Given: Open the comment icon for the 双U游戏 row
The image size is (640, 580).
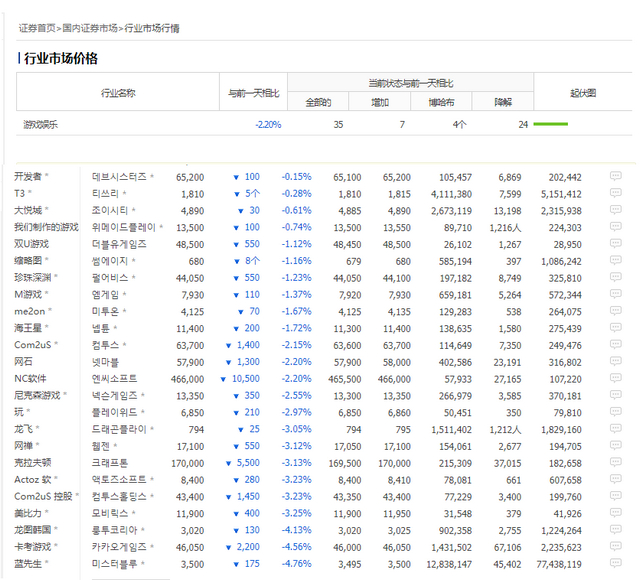Looking at the screenshot, I should pos(616,243).
